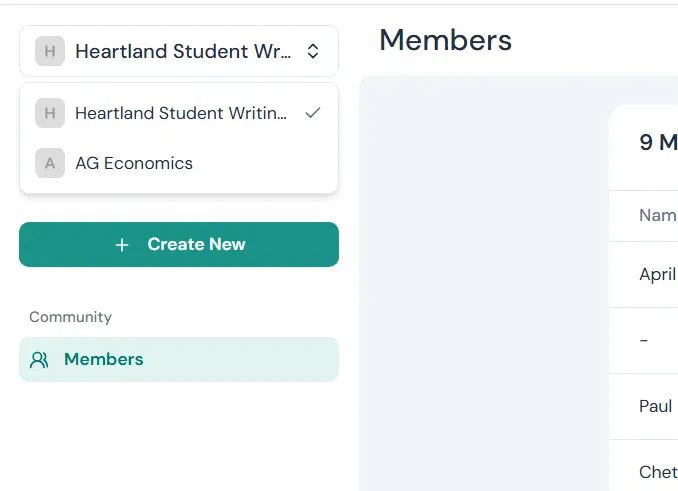Image resolution: width=678 pixels, height=491 pixels.
Task: Click the people icon next to Members
Action: (40, 360)
